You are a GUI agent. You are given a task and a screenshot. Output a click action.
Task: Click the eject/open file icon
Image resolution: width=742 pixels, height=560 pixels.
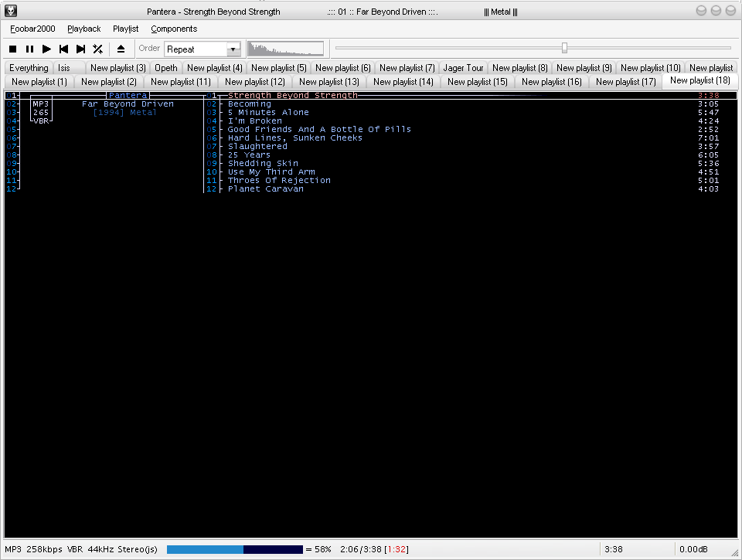121,49
